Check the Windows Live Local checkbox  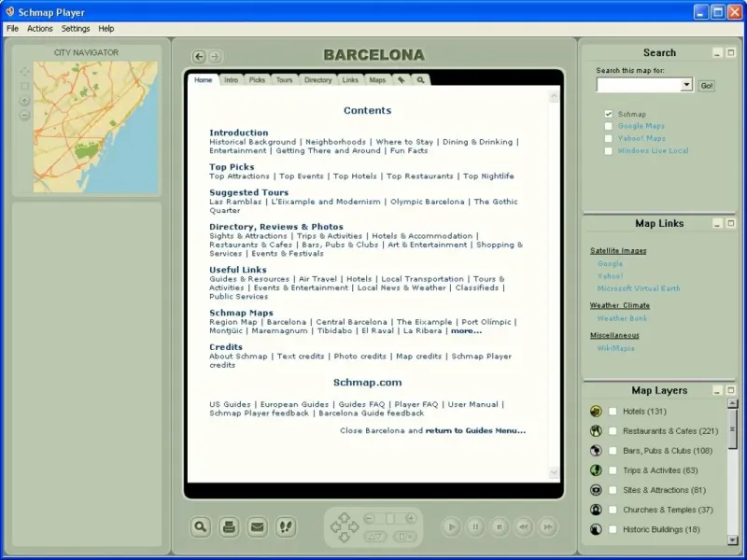tap(609, 151)
